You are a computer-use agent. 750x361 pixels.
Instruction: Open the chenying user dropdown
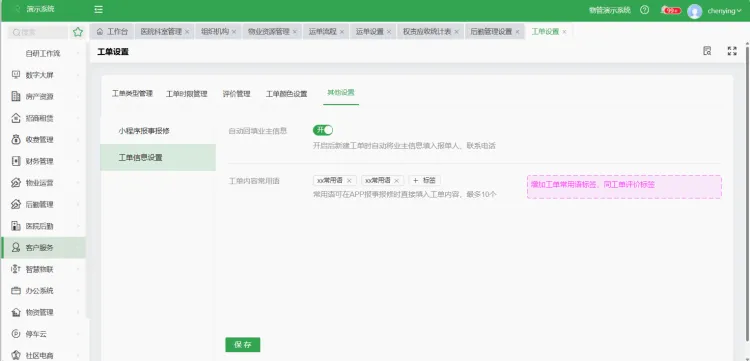[x=724, y=11]
